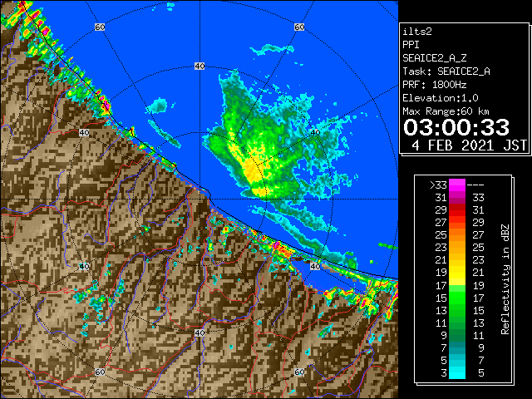Select the '4 FEB 2021 JST' date
The image size is (532, 399).
[470, 145]
